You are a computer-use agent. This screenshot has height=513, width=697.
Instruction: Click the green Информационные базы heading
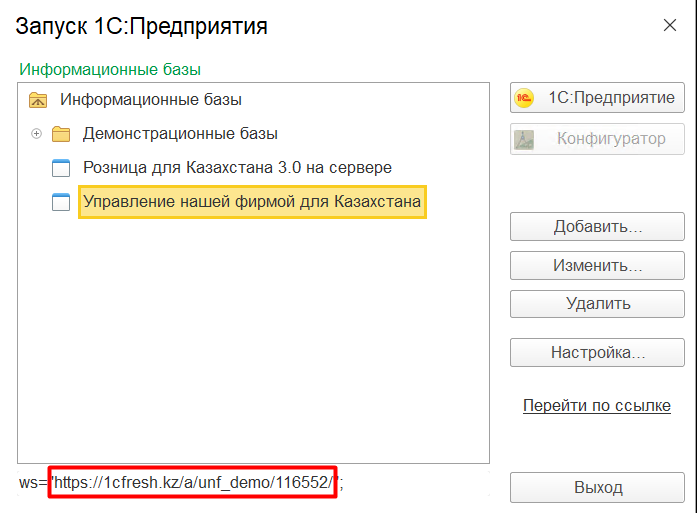[110, 70]
